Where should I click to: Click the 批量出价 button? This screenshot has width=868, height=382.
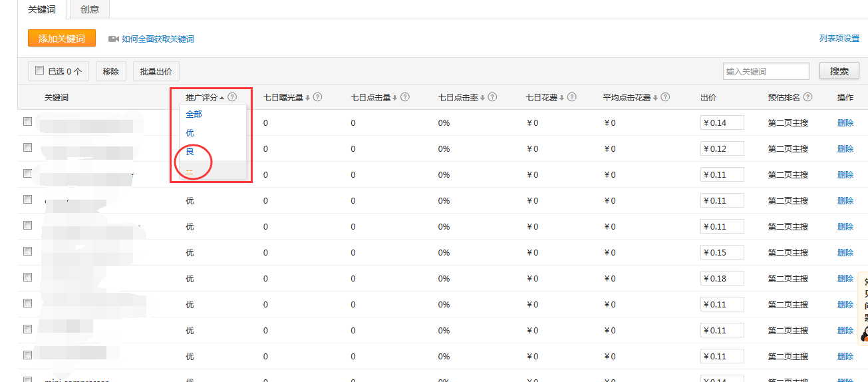156,71
